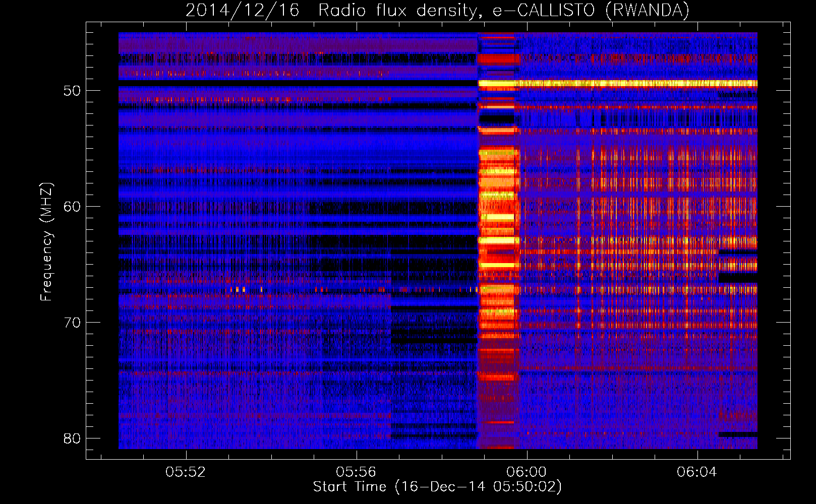Image resolution: width=816 pixels, height=504 pixels.
Task: Click the 70 frequency tick label
Action: coord(72,323)
